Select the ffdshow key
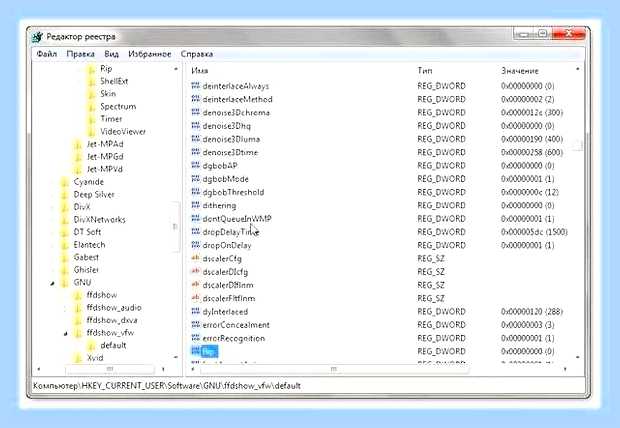The width and height of the screenshot is (620, 428). pyautogui.click(x=102, y=295)
